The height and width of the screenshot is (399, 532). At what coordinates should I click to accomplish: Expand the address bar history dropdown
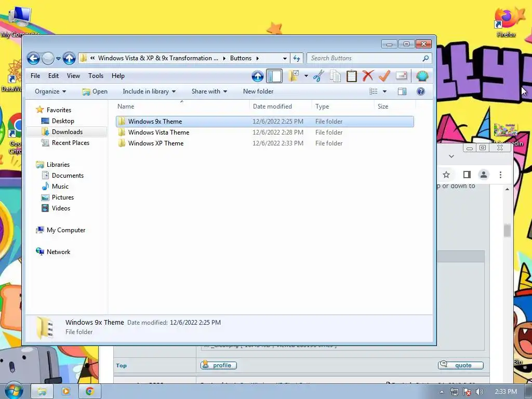coord(285,58)
